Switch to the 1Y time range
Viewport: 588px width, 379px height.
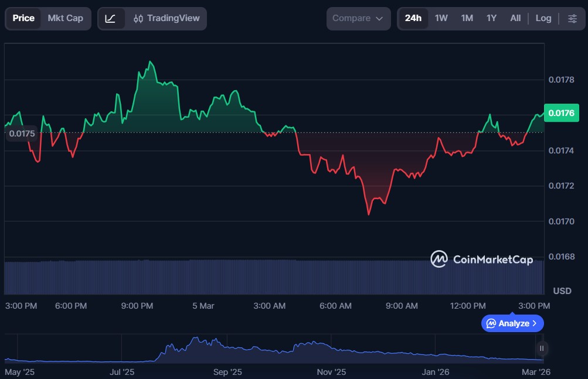pyautogui.click(x=491, y=18)
